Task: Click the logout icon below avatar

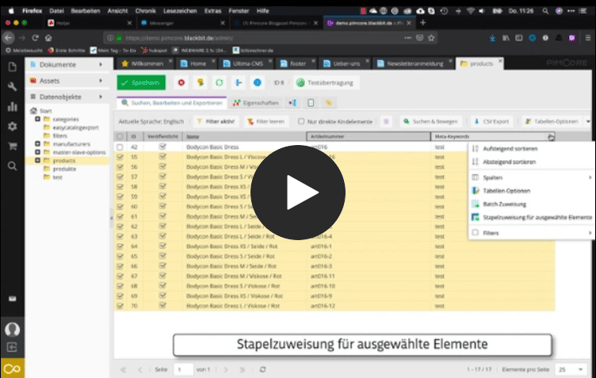Action: [12, 347]
